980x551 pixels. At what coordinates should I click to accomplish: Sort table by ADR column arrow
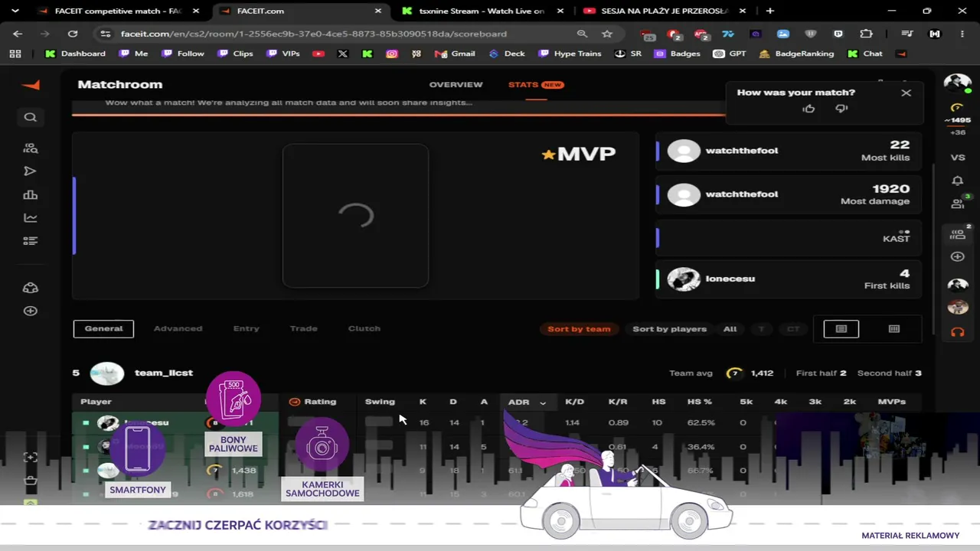click(x=543, y=403)
